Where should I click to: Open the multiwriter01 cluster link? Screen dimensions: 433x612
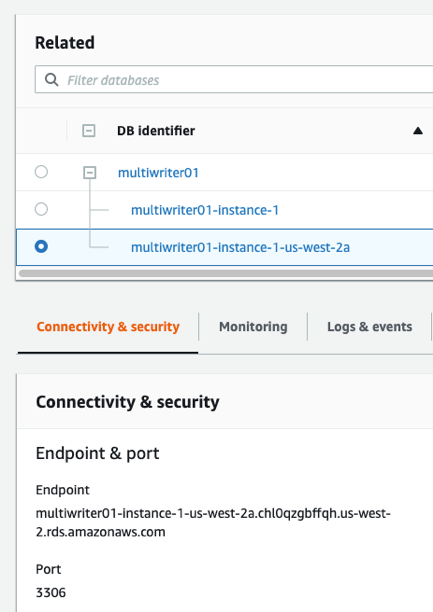(158, 173)
